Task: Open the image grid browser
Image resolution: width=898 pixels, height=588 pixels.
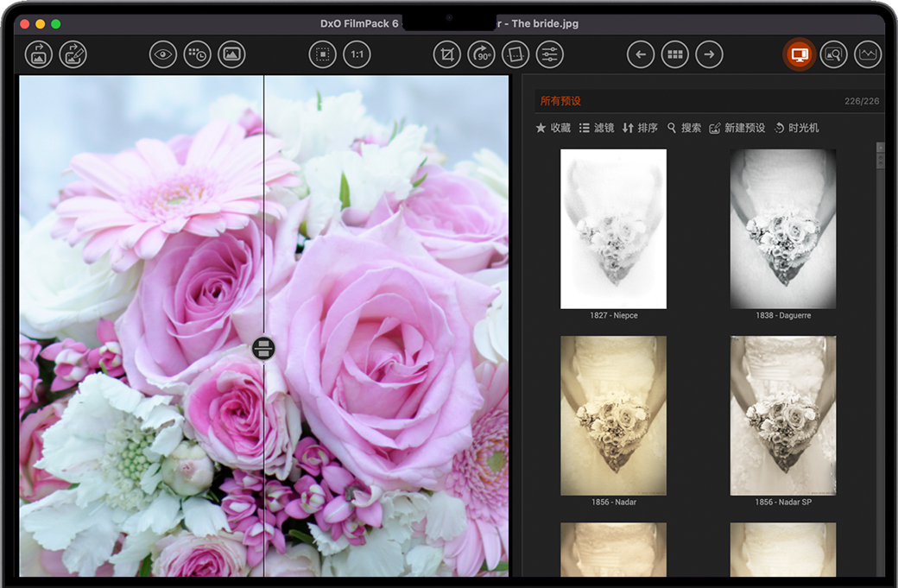Action: pos(674,55)
